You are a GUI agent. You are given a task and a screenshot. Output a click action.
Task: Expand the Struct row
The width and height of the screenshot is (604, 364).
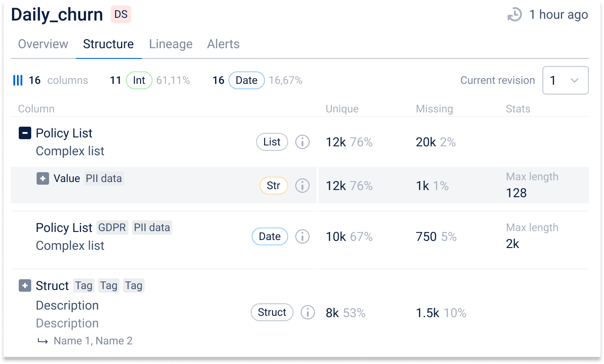[x=25, y=285]
